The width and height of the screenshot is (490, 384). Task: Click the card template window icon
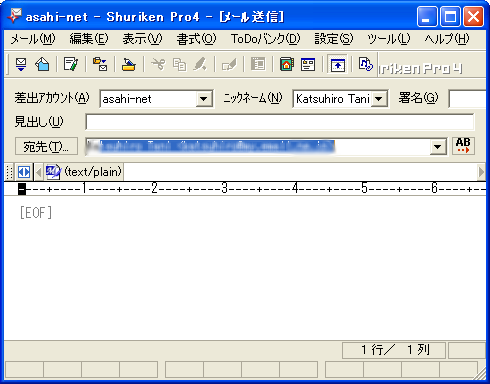point(308,64)
